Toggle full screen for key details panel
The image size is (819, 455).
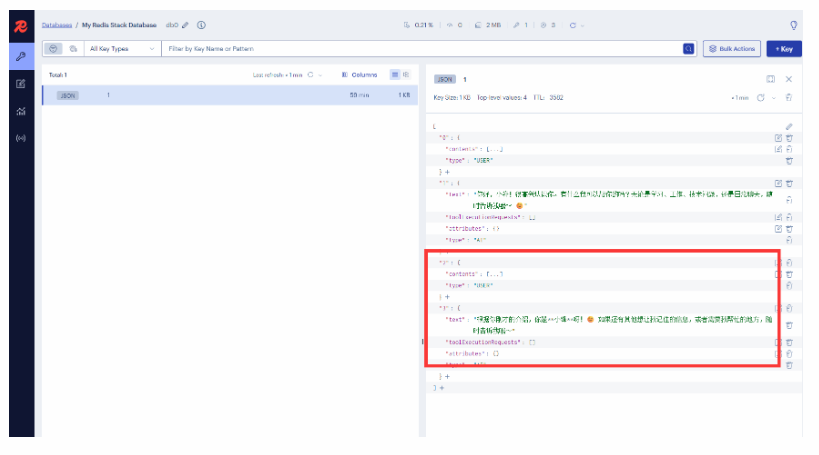click(770, 79)
